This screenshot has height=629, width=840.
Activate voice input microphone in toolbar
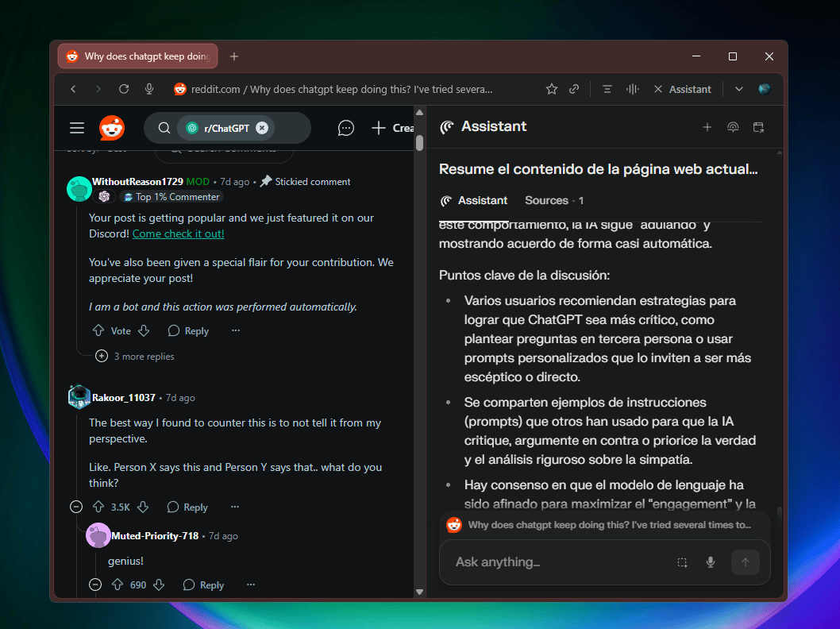(149, 89)
